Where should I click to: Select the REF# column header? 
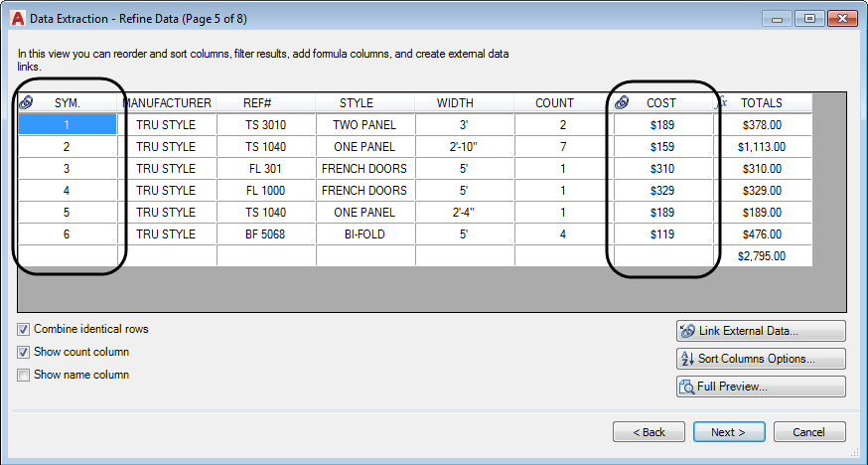[266, 103]
